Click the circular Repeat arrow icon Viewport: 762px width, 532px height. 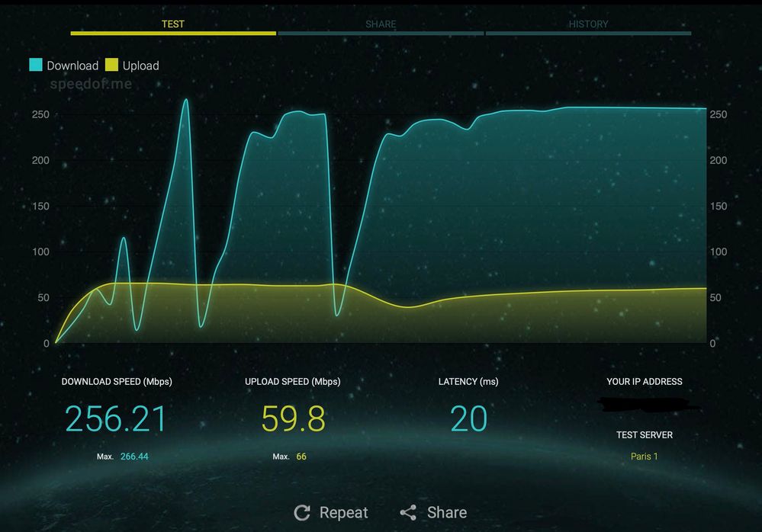pos(302,513)
